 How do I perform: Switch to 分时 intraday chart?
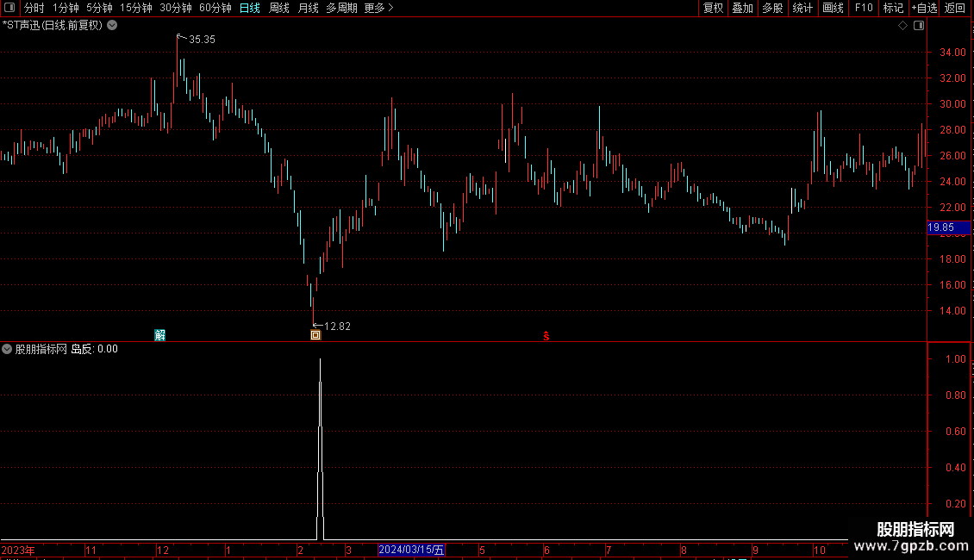click(x=34, y=8)
